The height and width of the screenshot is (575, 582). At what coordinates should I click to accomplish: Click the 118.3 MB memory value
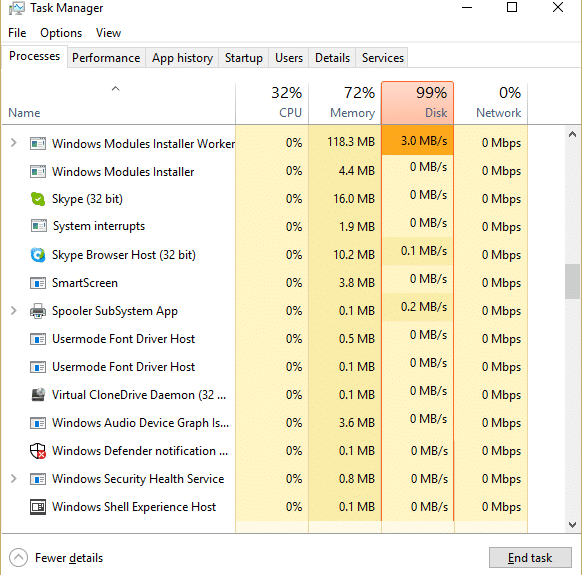click(351, 142)
